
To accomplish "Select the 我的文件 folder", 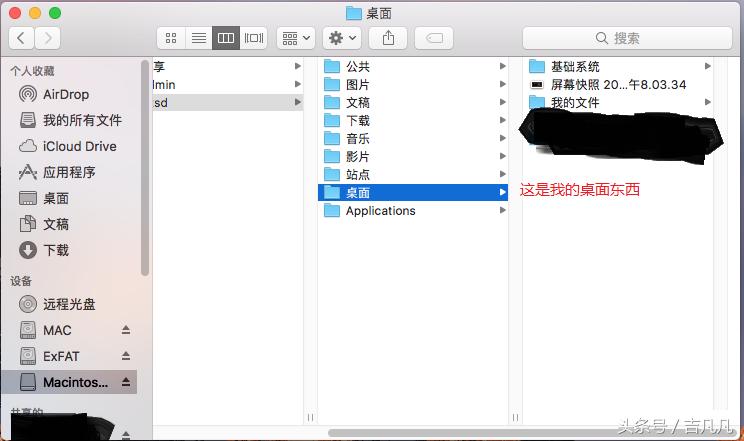I will [618, 103].
